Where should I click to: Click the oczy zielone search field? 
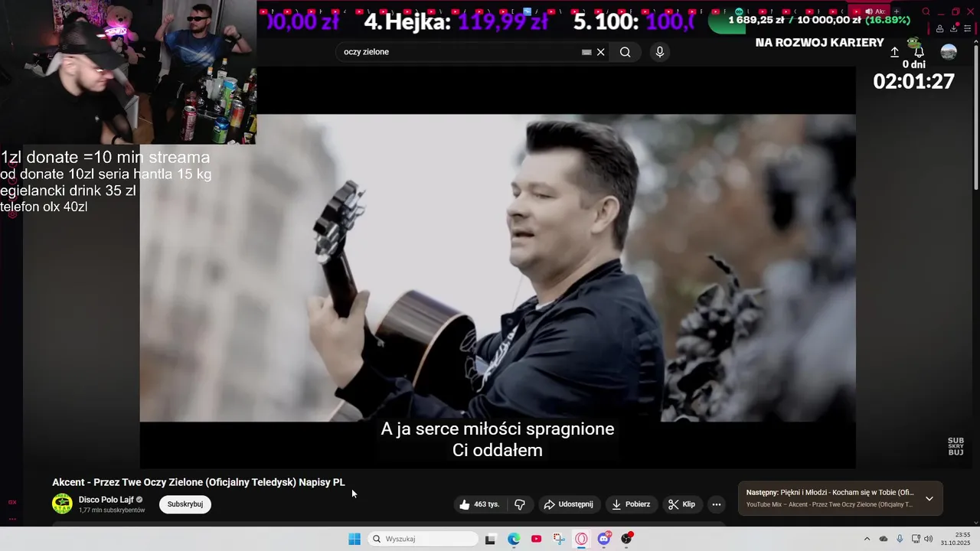(459, 52)
